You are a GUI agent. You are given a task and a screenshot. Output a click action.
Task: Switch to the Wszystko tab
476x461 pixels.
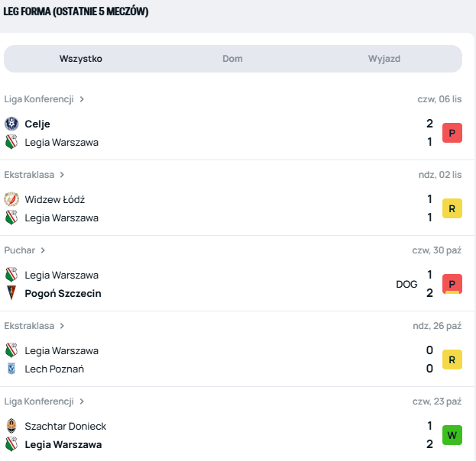coord(81,59)
